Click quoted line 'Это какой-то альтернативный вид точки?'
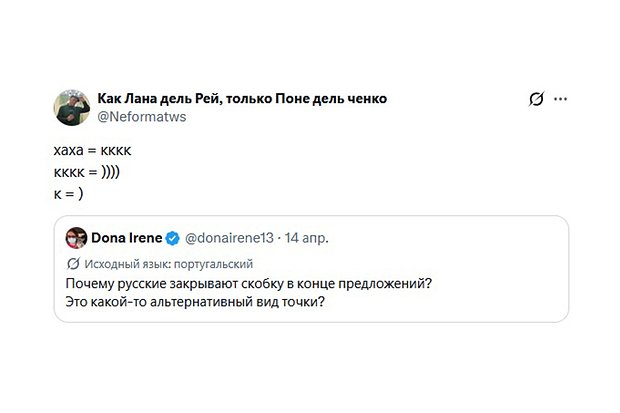Viewport: 620px width, 413px height. coord(195,304)
